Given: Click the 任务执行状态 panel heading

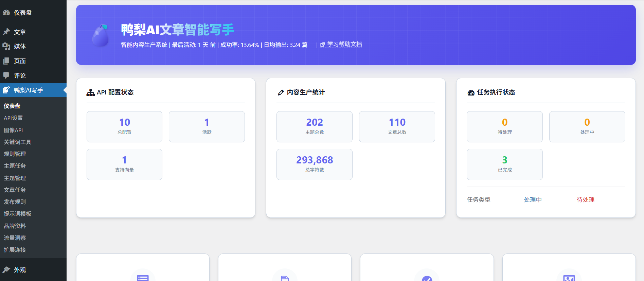Looking at the screenshot, I should click(x=496, y=92).
